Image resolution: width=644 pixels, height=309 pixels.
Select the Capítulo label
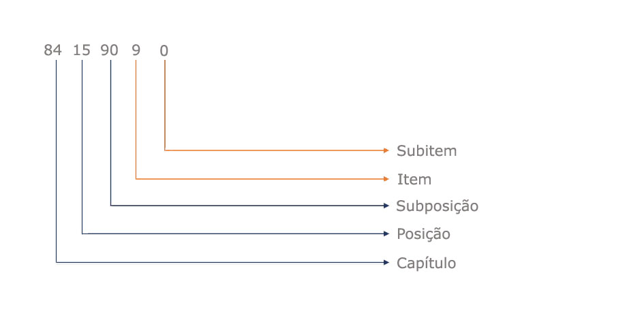click(x=427, y=263)
